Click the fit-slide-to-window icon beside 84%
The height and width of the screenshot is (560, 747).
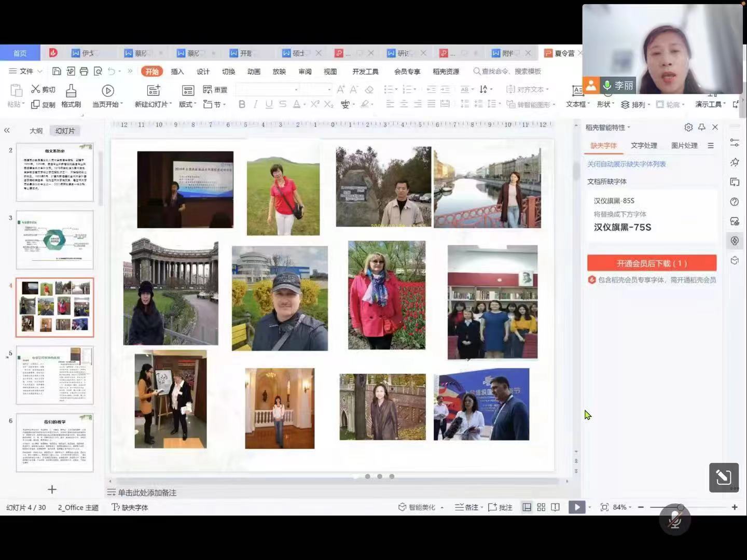coord(604,507)
